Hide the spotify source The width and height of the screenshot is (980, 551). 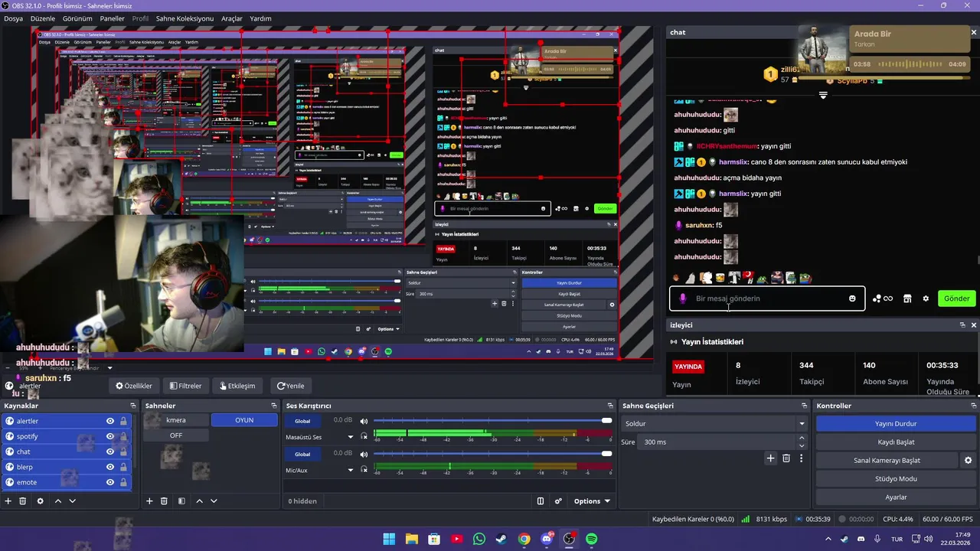coord(110,436)
